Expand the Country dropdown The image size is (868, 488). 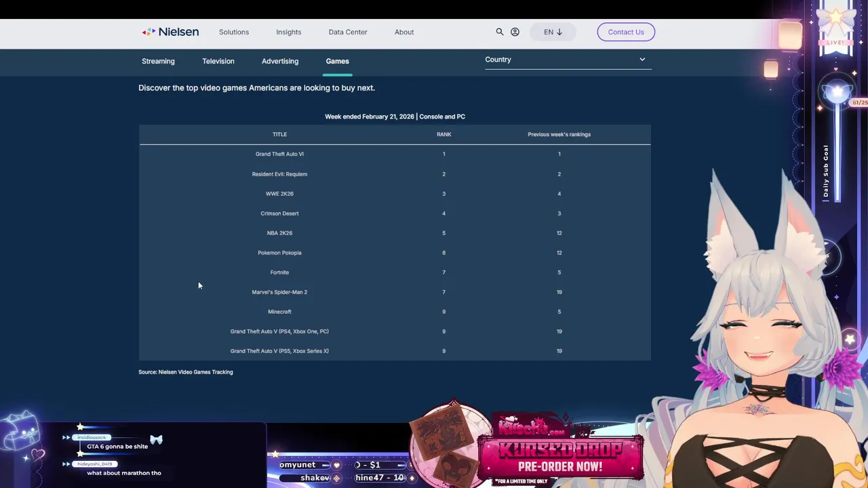tap(568, 60)
